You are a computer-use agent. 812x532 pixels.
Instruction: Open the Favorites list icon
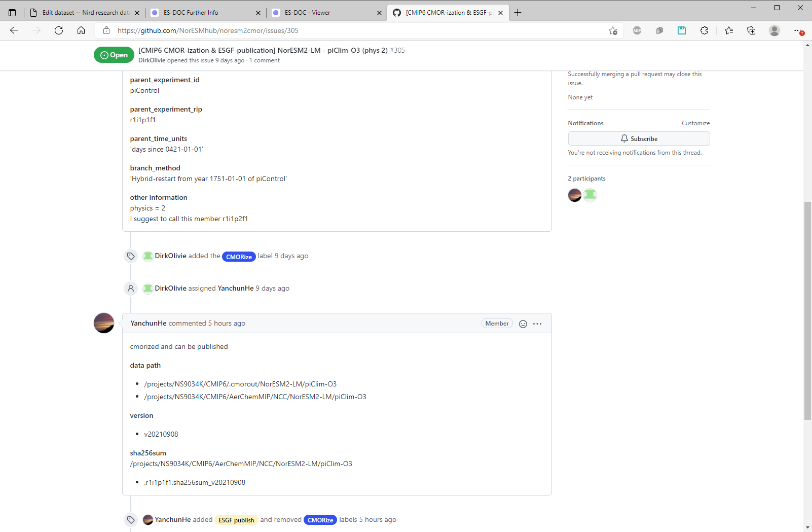click(x=729, y=30)
